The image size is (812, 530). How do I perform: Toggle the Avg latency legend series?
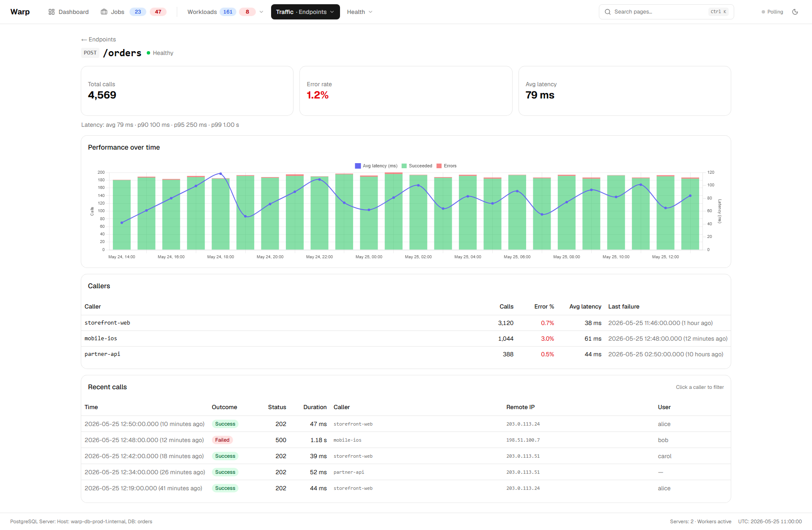pyautogui.click(x=376, y=166)
